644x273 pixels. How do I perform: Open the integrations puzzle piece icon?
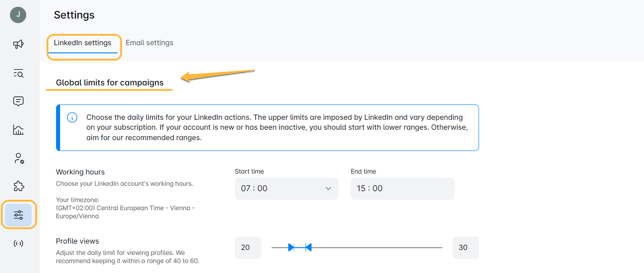point(18,186)
